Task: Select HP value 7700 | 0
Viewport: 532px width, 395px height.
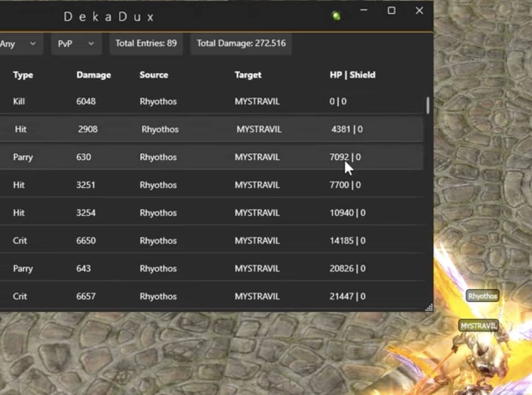Action: pyautogui.click(x=345, y=185)
